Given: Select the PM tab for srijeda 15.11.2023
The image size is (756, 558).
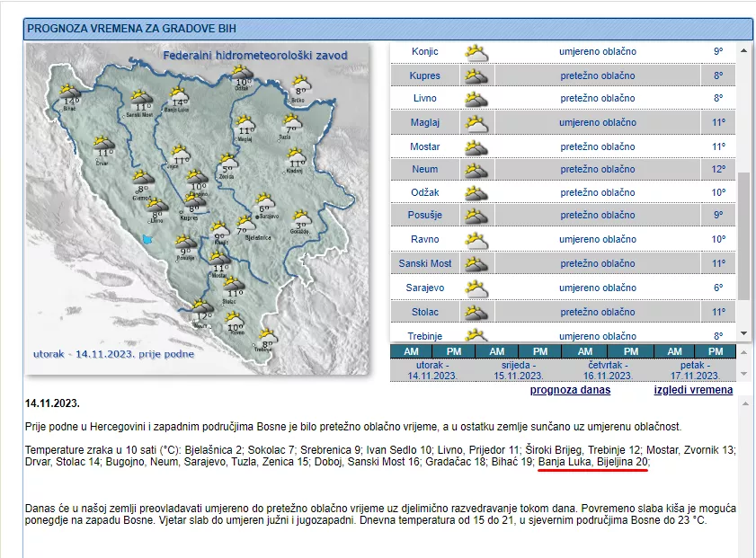Looking at the screenshot, I should pos(539,351).
